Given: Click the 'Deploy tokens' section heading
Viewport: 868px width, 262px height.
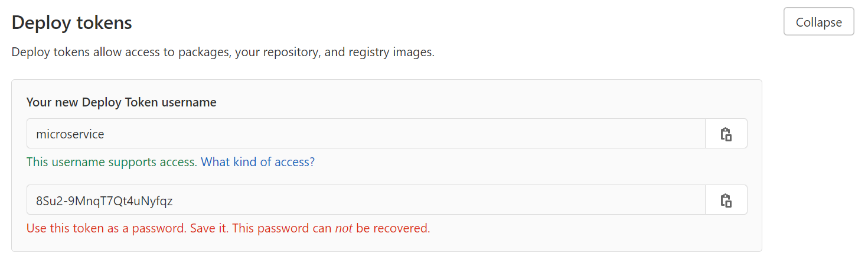Looking at the screenshot, I should [x=71, y=22].
